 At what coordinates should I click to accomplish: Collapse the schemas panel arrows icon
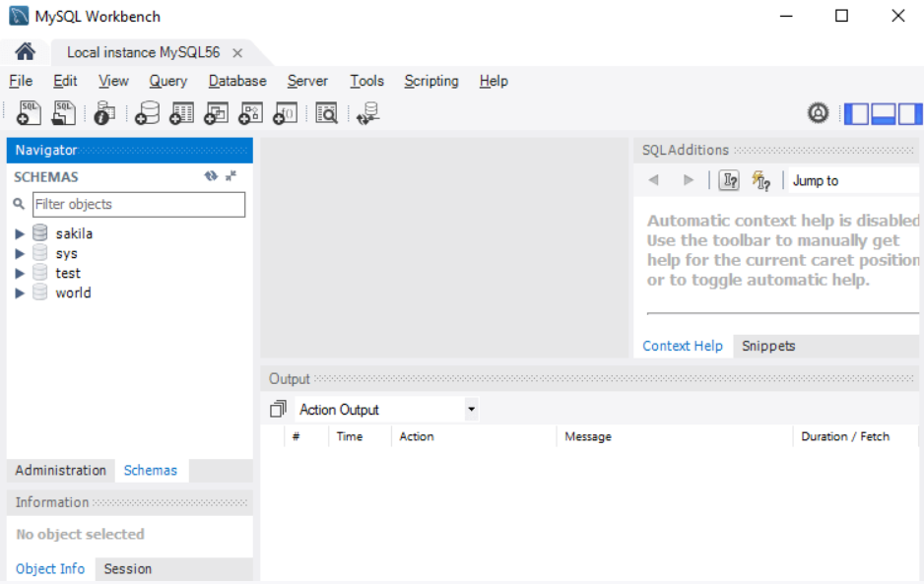231,175
